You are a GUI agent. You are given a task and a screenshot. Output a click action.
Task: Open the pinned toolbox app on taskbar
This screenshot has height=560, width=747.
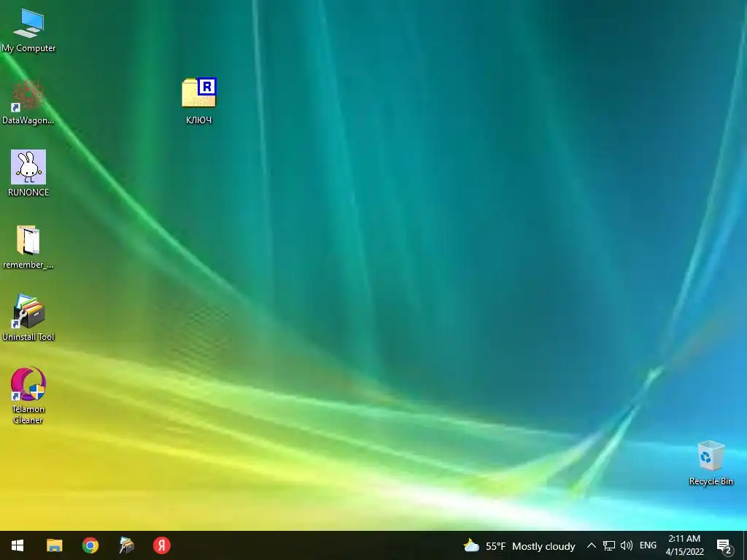point(126,545)
